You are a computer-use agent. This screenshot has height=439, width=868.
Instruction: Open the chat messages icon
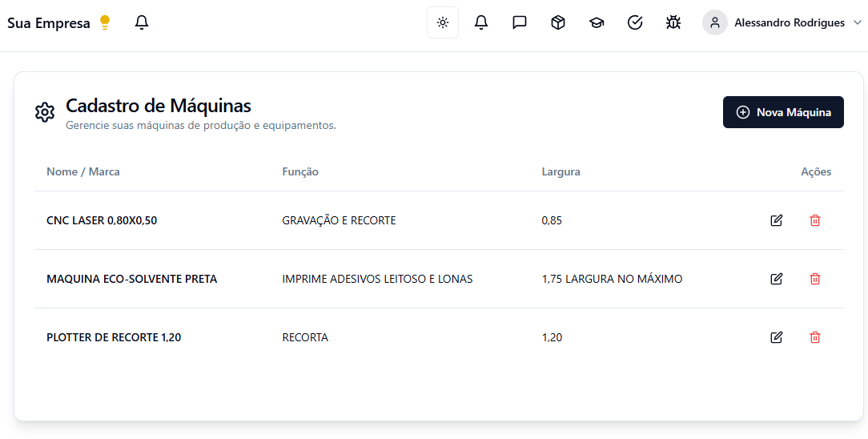pos(520,22)
